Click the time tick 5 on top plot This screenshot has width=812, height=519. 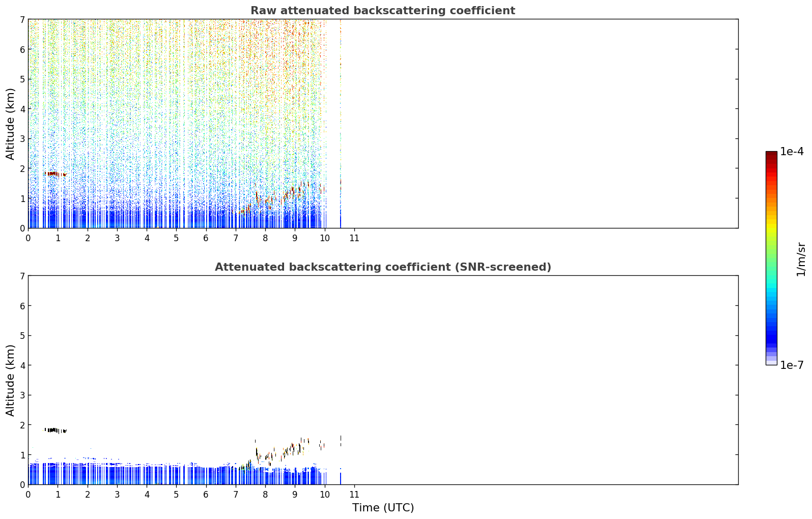176,238
